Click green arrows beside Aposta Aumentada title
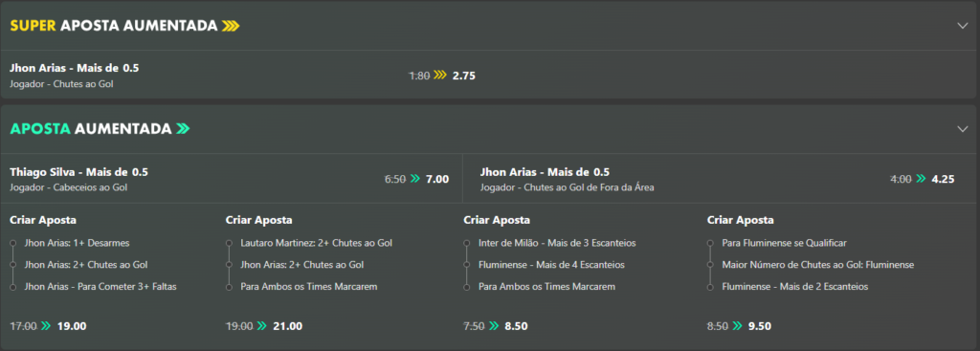 coord(183,129)
